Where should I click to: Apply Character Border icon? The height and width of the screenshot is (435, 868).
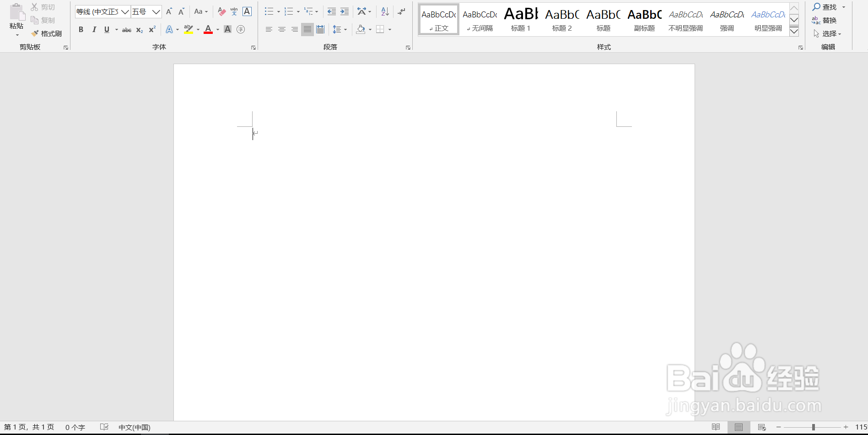pos(247,12)
